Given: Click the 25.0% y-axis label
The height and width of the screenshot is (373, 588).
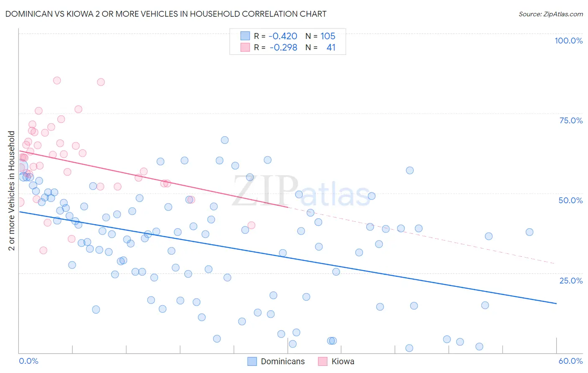Looking at the screenshot, I should click(571, 280).
